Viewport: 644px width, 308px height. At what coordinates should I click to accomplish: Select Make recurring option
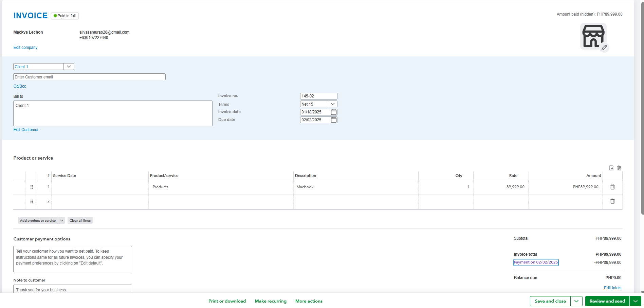(271, 301)
